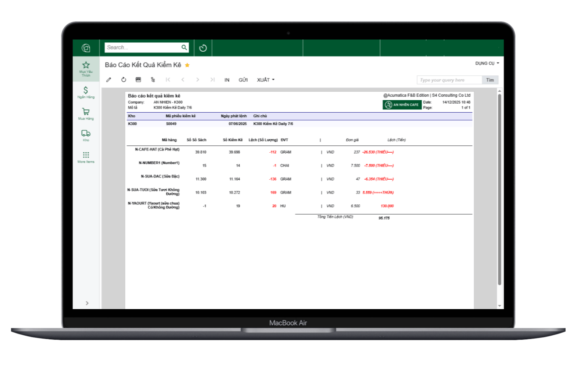Click the global Search field
The image size is (588, 368).
point(147,48)
